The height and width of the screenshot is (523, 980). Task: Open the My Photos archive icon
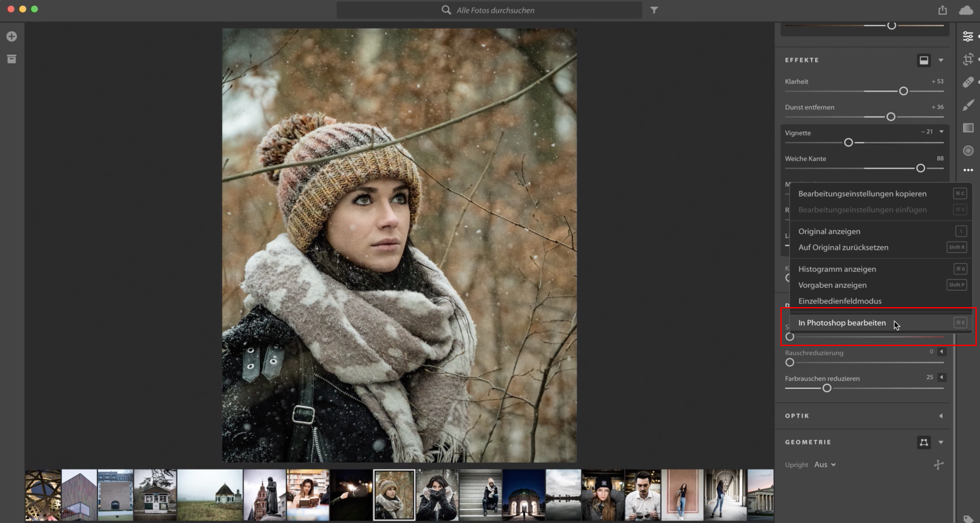coord(11,59)
